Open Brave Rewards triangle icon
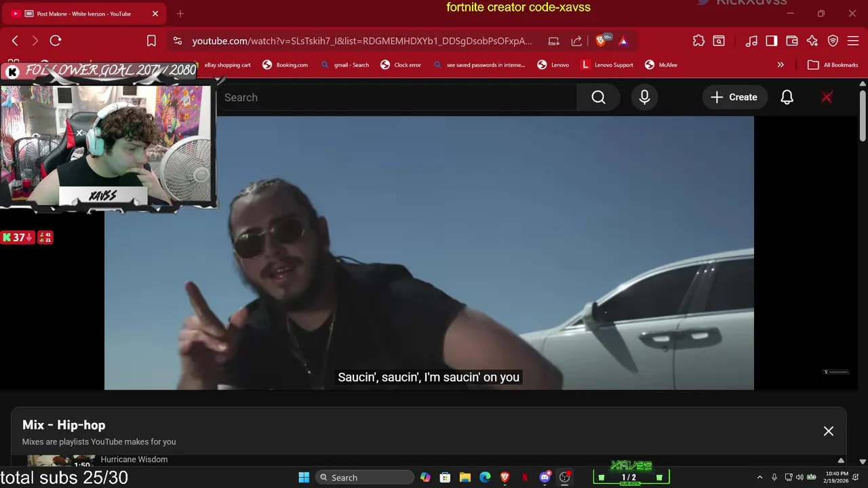 tap(623, 41)
